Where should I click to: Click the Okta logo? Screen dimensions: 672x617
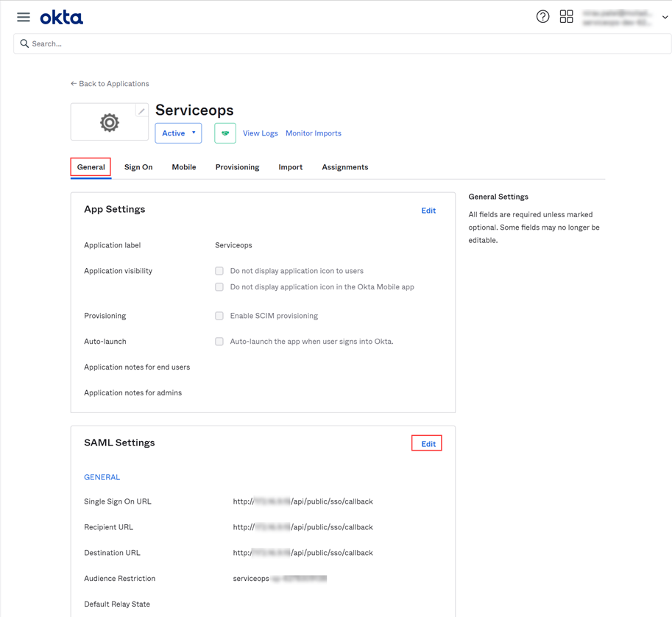pos(62,17)
